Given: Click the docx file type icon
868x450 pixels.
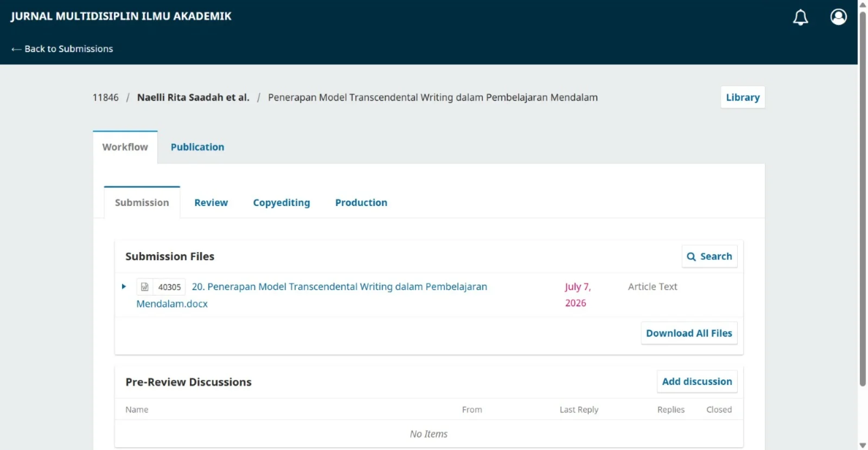Looking at the screenshot, I should coord(145,287).
